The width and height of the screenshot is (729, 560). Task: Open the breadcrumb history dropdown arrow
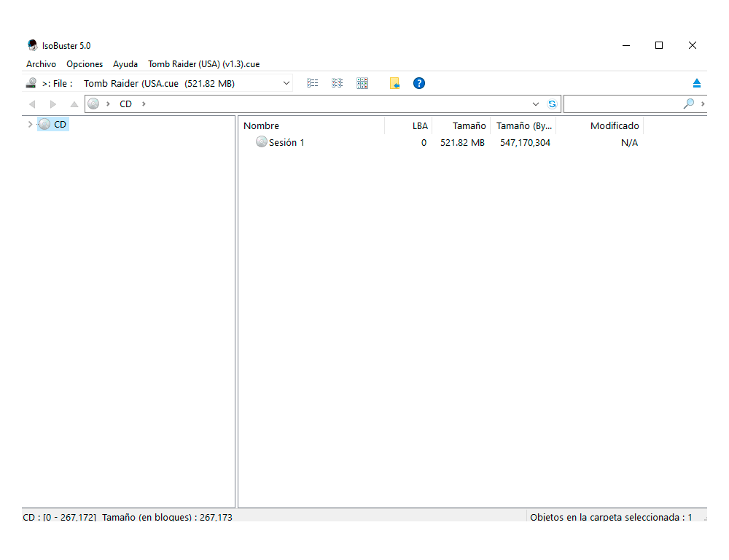click(x=536, y=104)
